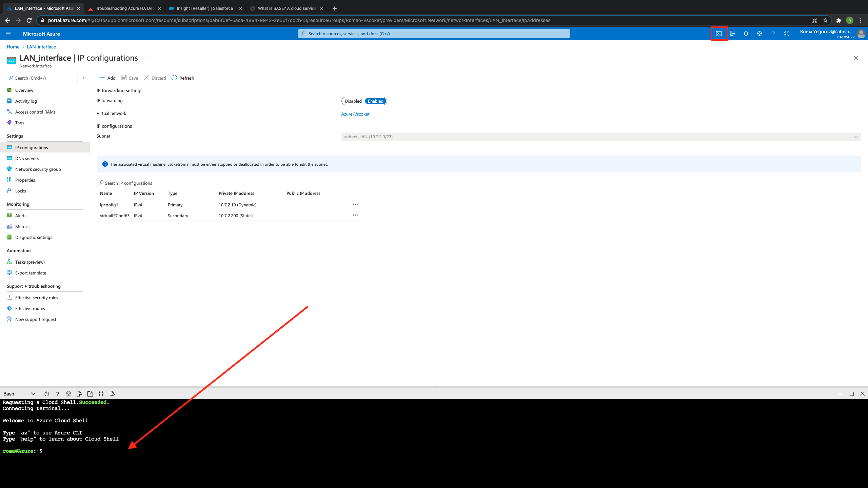
Task: Open browser extensions puzzle icon
Action: [x=839, y=20]
